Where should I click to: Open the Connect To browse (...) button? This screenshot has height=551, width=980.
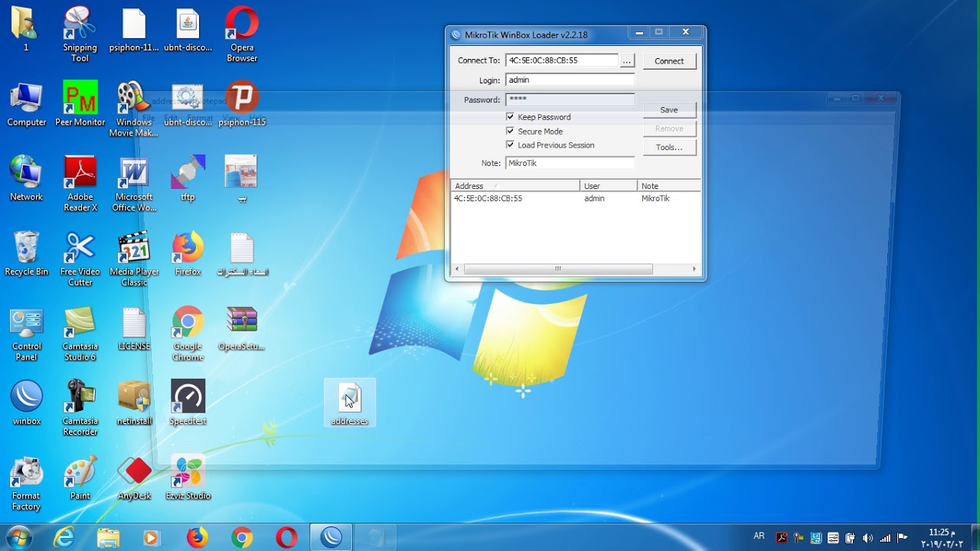pyautogui.click(x=627, y=60)
